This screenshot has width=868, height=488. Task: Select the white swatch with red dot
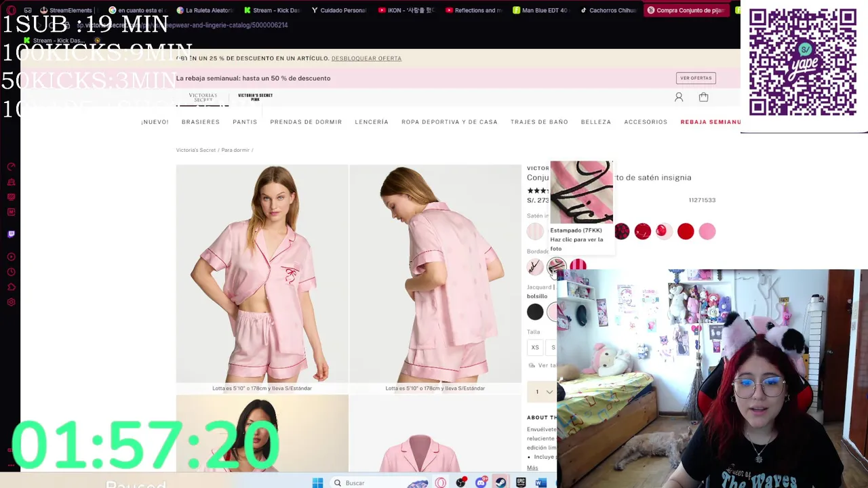[x=664, y=232]
